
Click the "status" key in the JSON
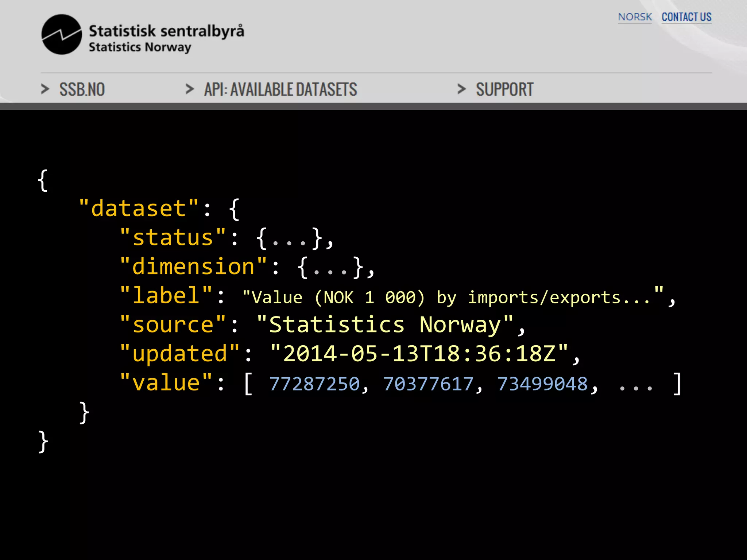[x=173, y=238]
